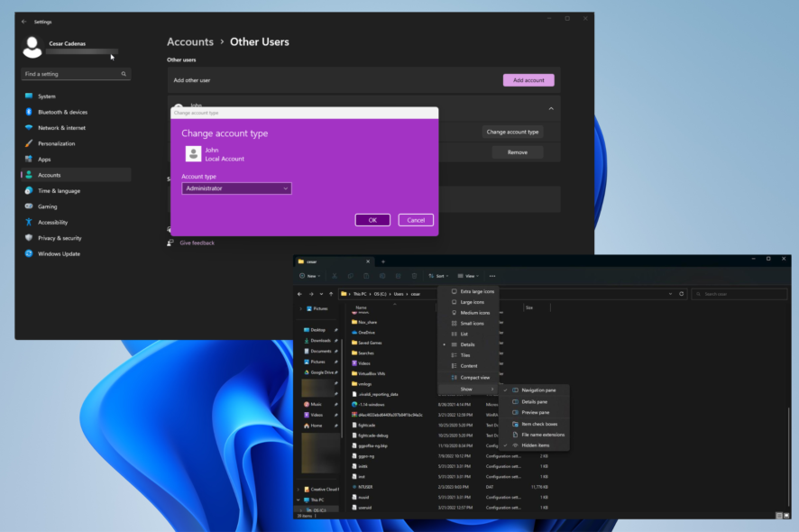Open New dropdown in File Explorer

pyautogui.click(x=310, y=276)
